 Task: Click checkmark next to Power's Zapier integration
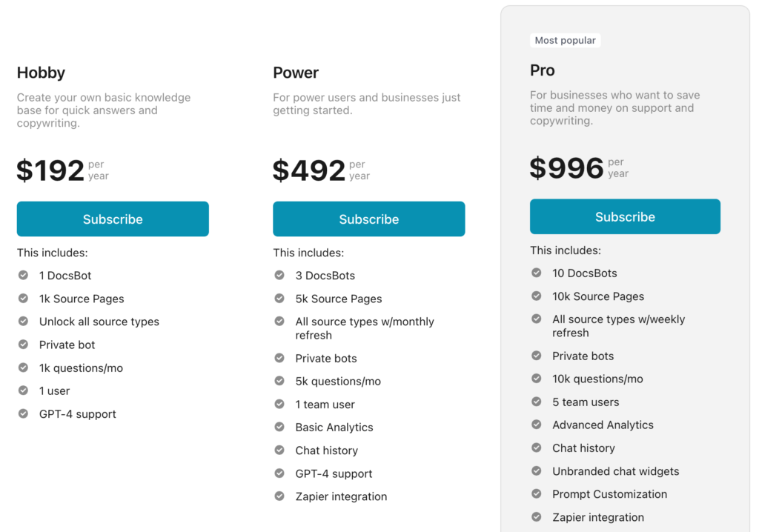[x=279, y=496]
